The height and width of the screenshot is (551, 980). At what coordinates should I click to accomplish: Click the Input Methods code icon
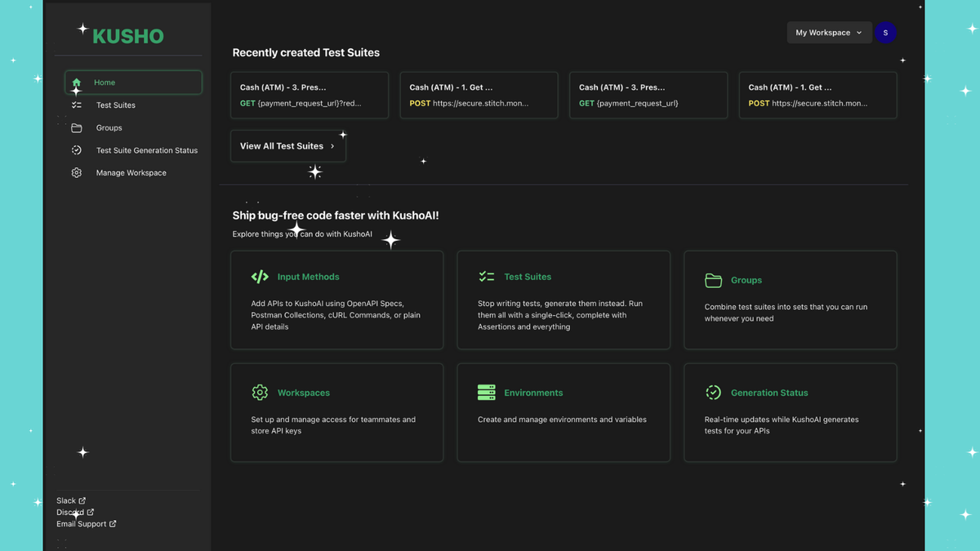[x=260, y=277]
